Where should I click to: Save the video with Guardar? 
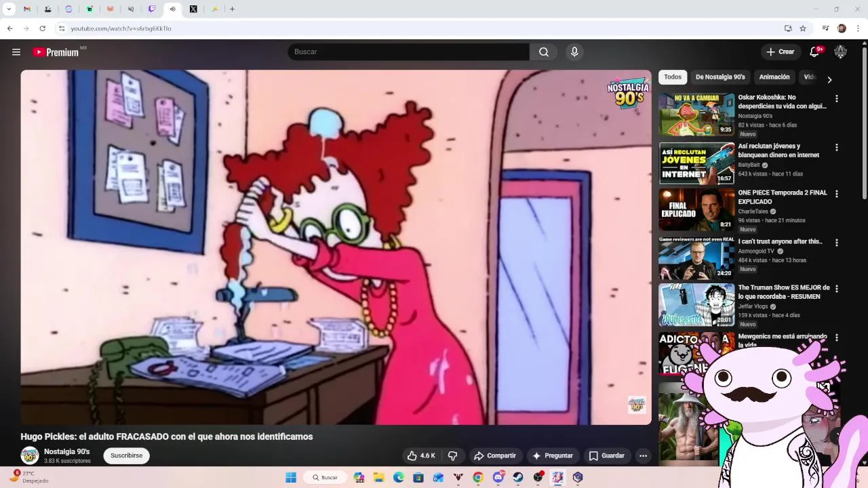coord(606,455)
